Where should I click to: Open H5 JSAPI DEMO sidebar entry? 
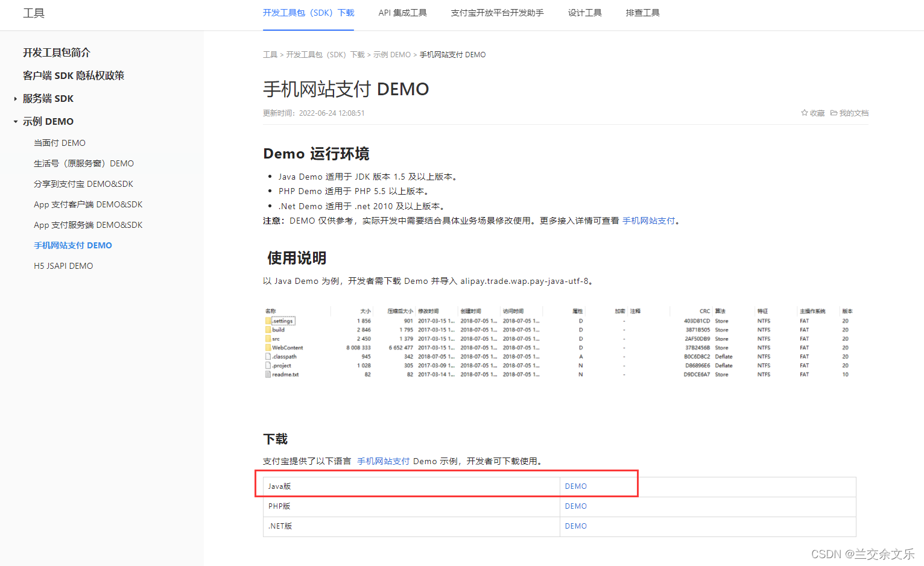63,266
